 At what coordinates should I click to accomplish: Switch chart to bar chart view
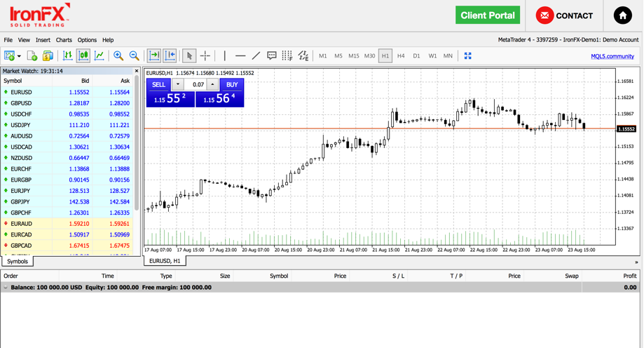pyautogui.click(x=68, y=55)
